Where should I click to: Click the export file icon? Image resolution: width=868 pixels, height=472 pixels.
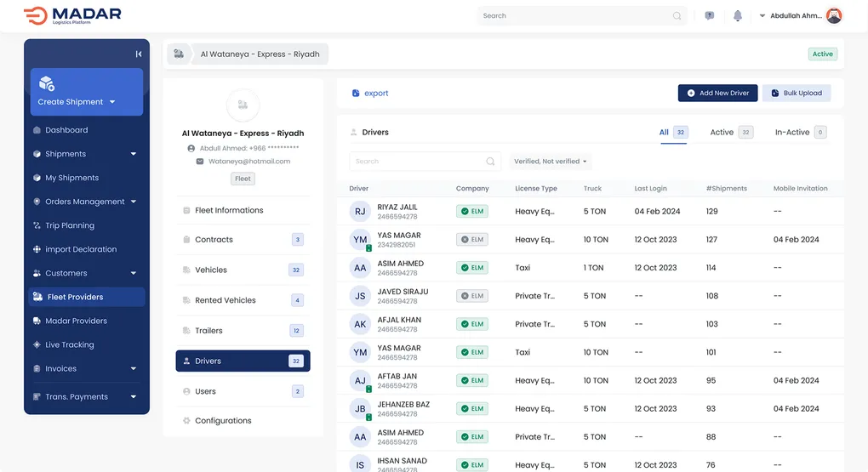pos(356,94)
